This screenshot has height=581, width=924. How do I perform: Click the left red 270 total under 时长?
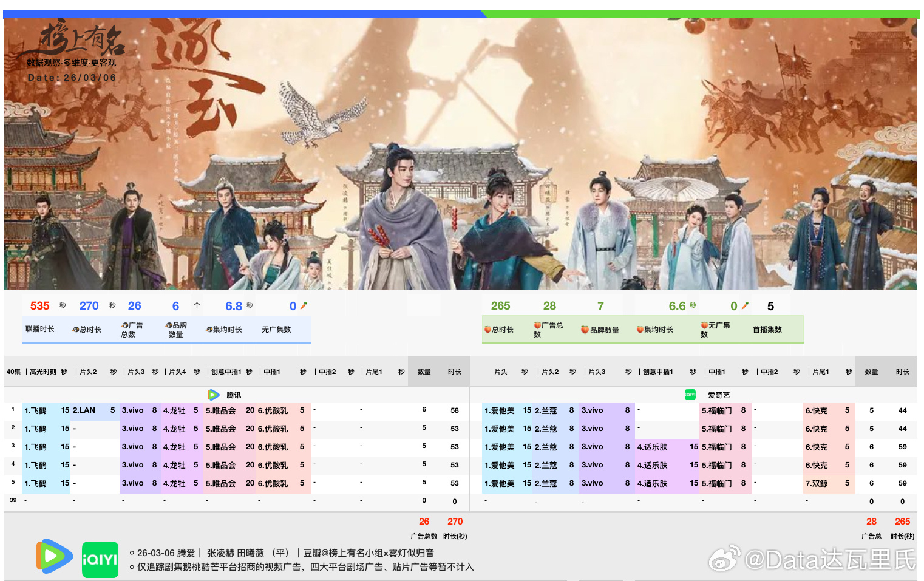click(x=455, y=522)
